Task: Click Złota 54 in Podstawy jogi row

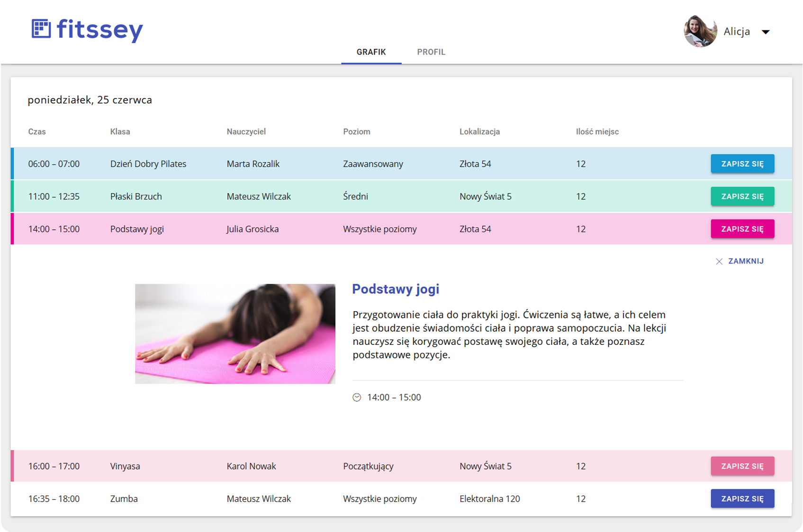Action: point(475,229)
